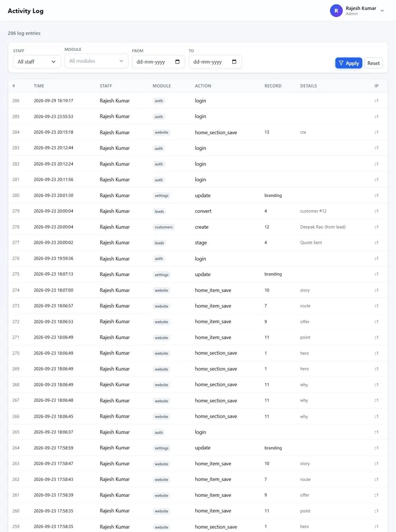396x532 pixels.
Task: Focus the To date input
Action: tap(215, 62)
